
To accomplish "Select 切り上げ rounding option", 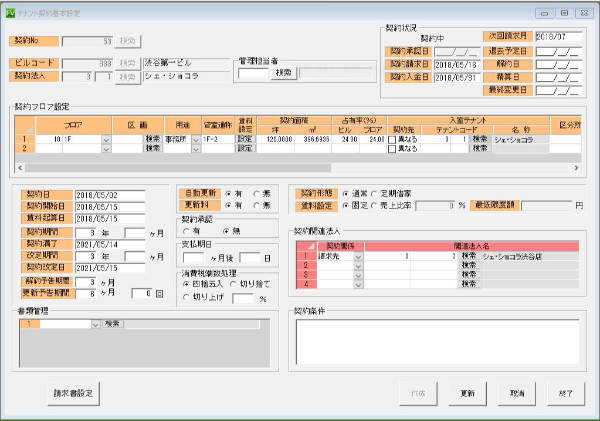I will (186, 297).
